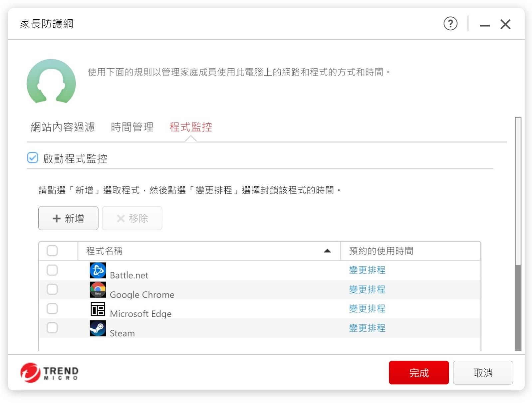Check the Google Chrome row checkbox
532x403 pixels.
pyautogui.click(x=52, y=289)
